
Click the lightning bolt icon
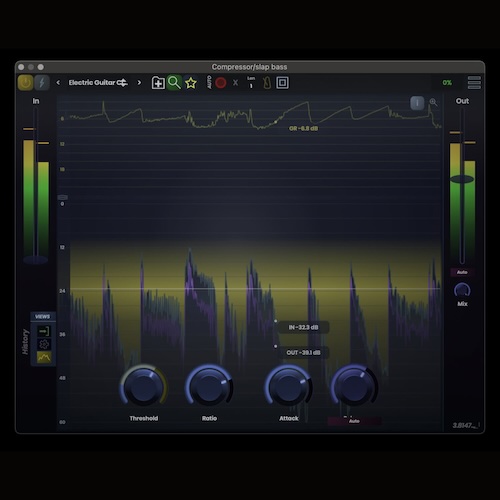[42, 83]
